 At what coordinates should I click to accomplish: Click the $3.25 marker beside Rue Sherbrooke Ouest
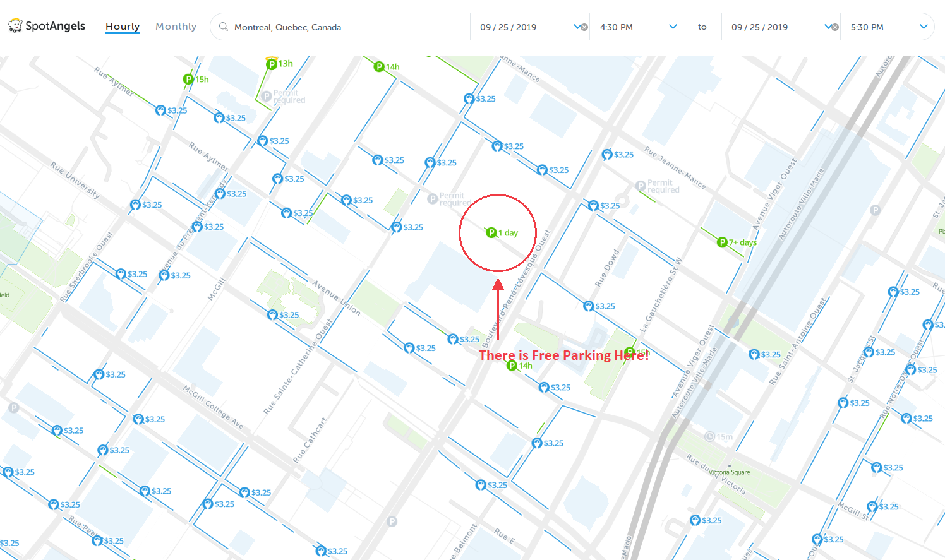[x=121, y=274]
